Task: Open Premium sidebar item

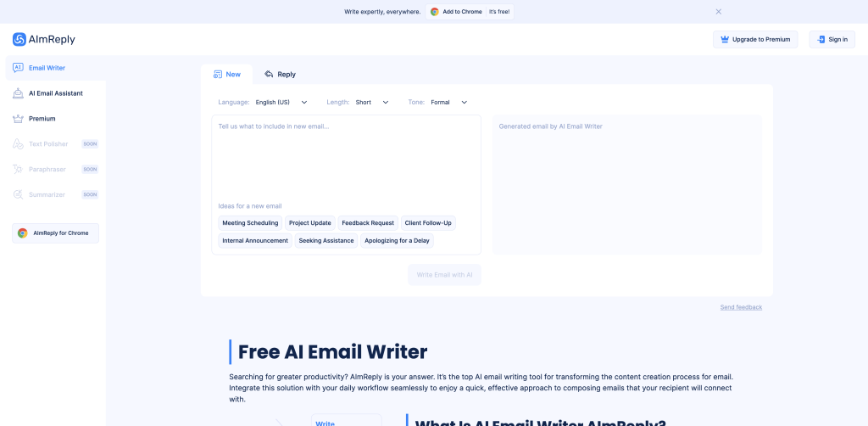Action: pyautogui.click(x=55, y=119)
